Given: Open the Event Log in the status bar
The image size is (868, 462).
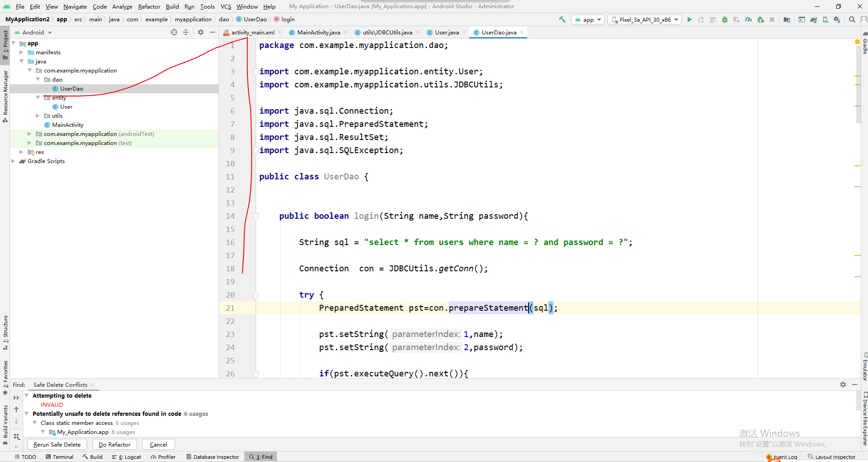Looking at the screenshot, I should point(785,457).
